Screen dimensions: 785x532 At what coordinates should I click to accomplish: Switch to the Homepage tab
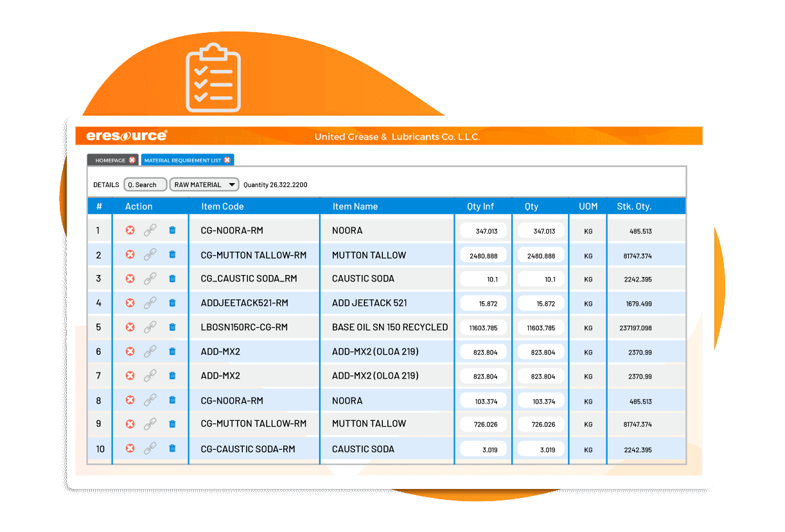109,160
